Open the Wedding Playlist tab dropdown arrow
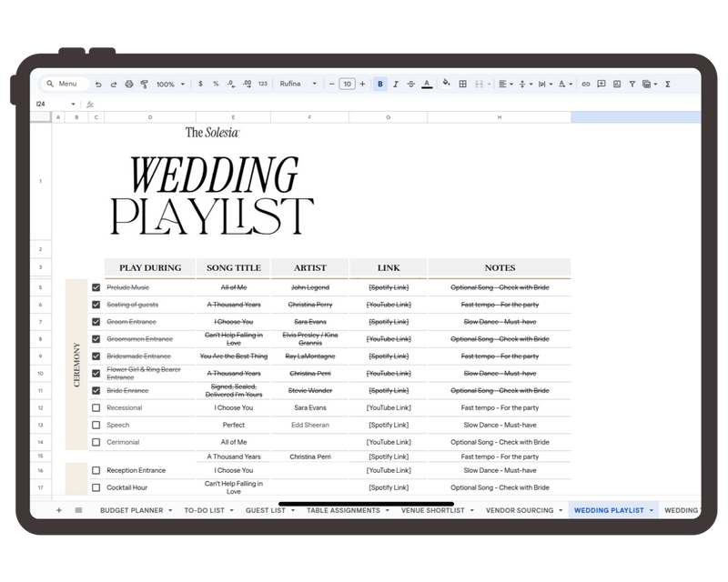 click(x=652, y=511)
